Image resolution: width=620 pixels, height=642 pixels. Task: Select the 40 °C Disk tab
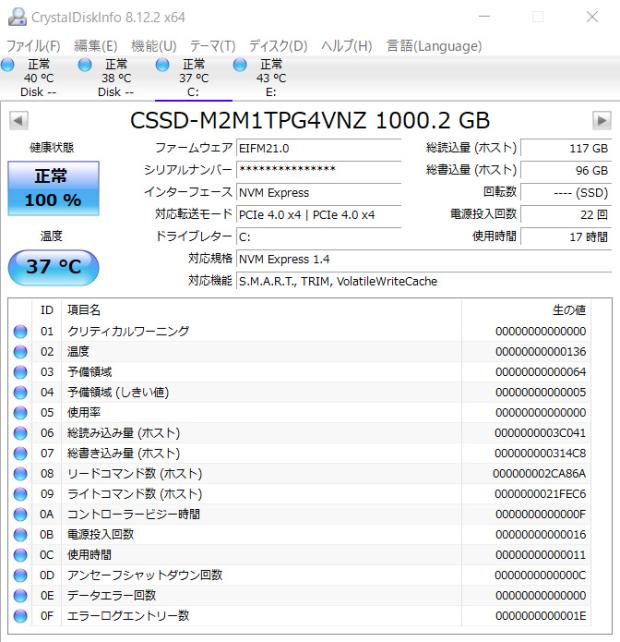38,78
